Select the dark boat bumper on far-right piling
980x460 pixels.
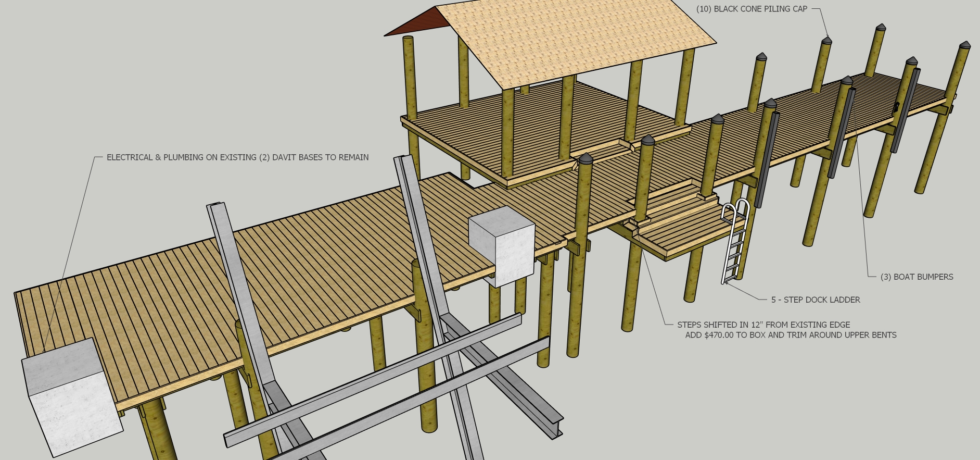(906, 109)
